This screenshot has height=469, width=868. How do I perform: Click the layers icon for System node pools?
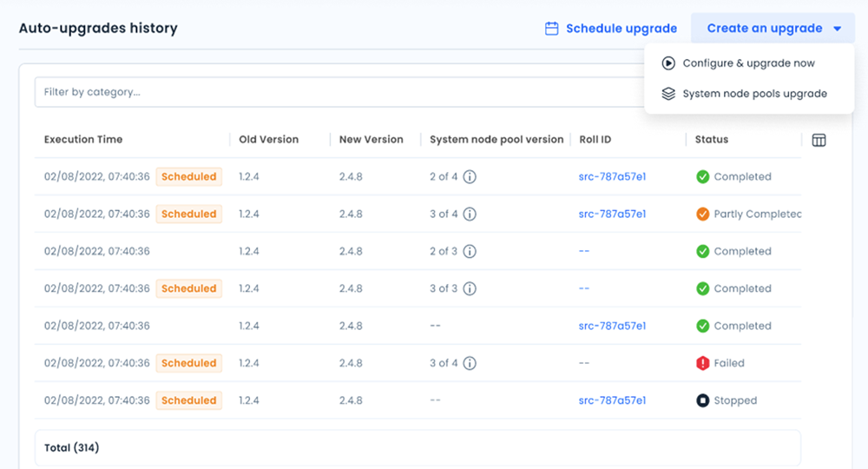pyautogui.click(x=668, y=94)
